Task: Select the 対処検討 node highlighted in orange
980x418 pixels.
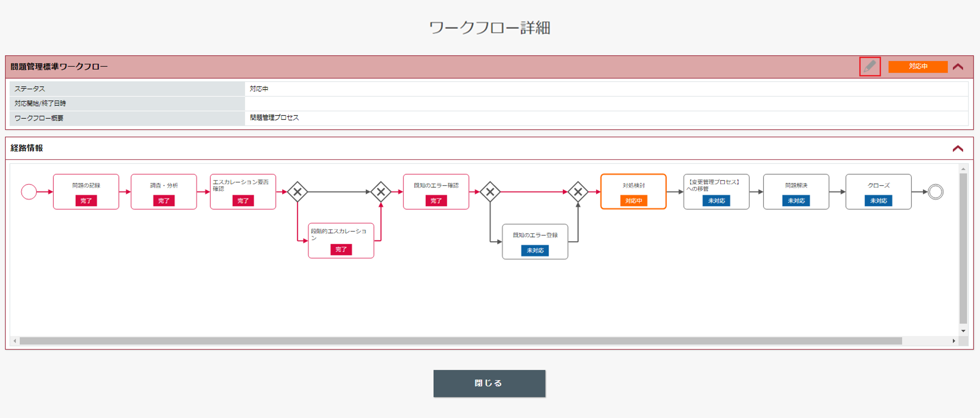Action: click(x=634, y=191)
